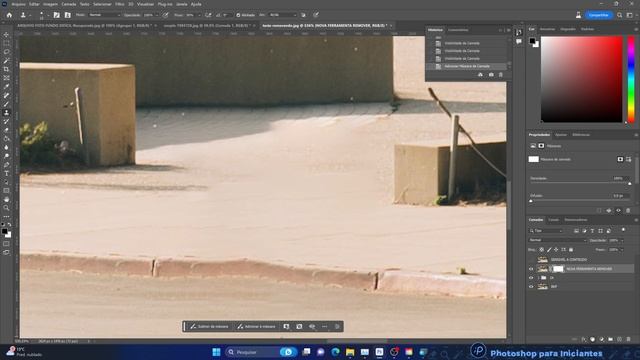Switch to the Ajustes tab
This screenshot has height=360, width=640.
click(x=561, y=135)
